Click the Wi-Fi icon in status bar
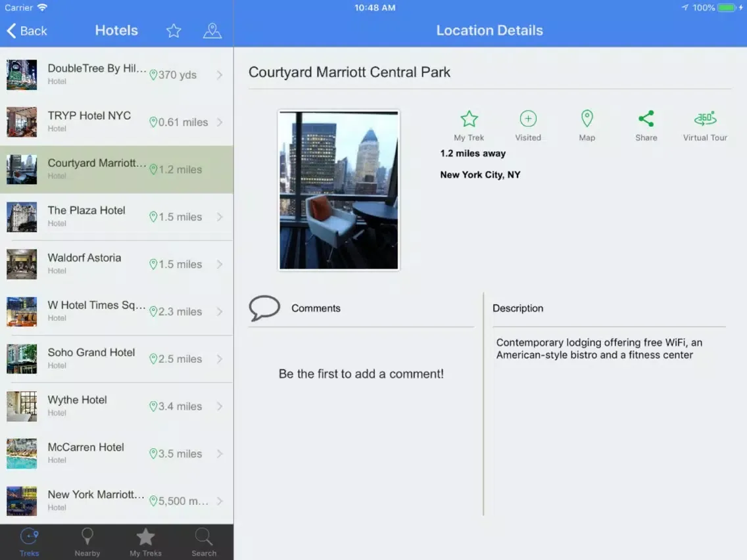 click(x=42, y=8)
